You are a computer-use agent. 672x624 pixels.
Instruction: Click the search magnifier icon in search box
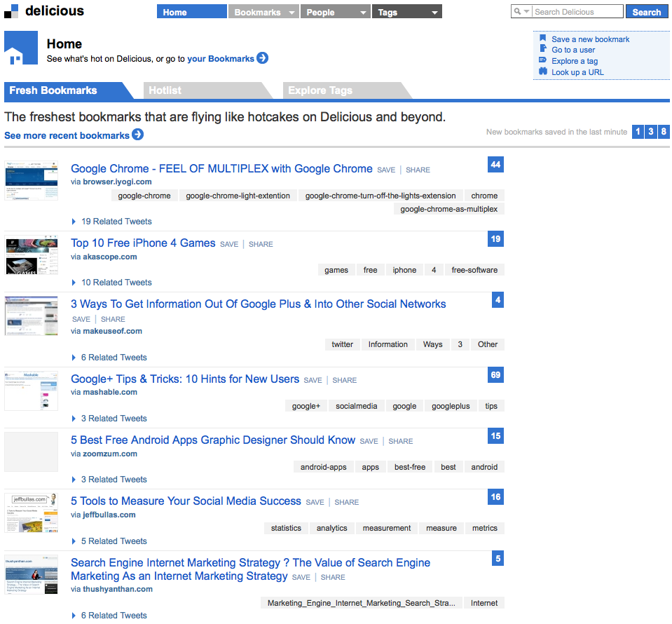point(517,12)
